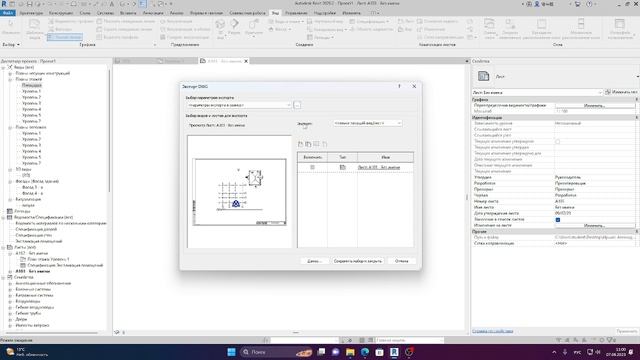Open the Windows Start menu
Viewport: 640px width, 360px height.
click(231, 352)
